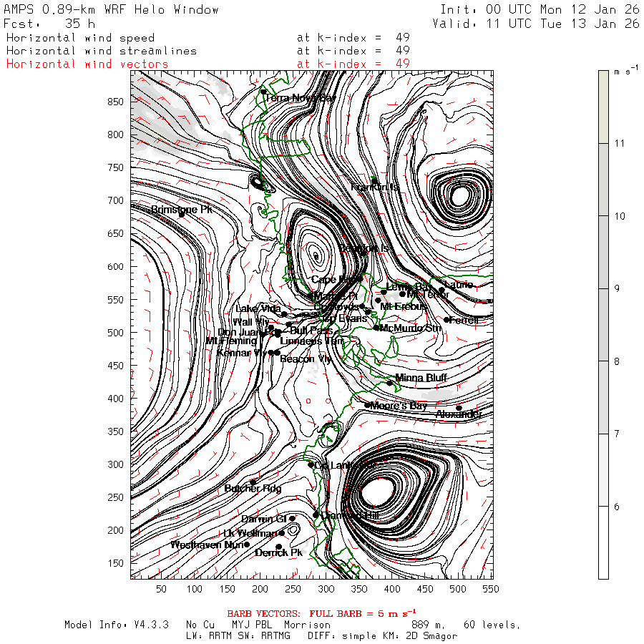Image resolution: width=644 pixels, height=644 pixels.
Task: Click the 'Mt Fleming' station label
Action: (x=231, y=341)
